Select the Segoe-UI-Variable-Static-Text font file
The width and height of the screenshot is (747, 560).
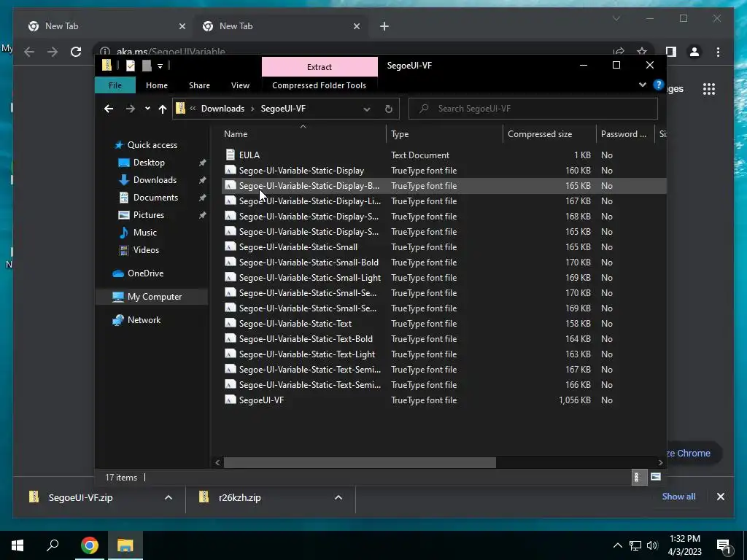click(x=443, y=323)
